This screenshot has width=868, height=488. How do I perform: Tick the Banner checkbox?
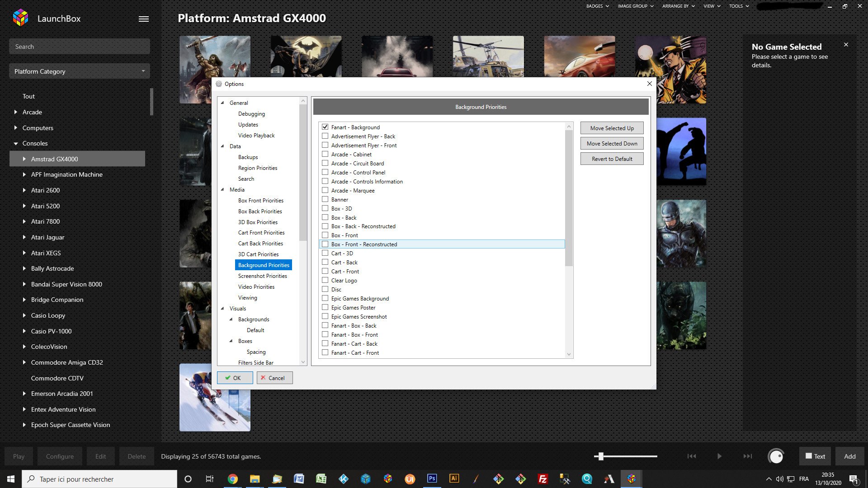[x=325, y=199]
